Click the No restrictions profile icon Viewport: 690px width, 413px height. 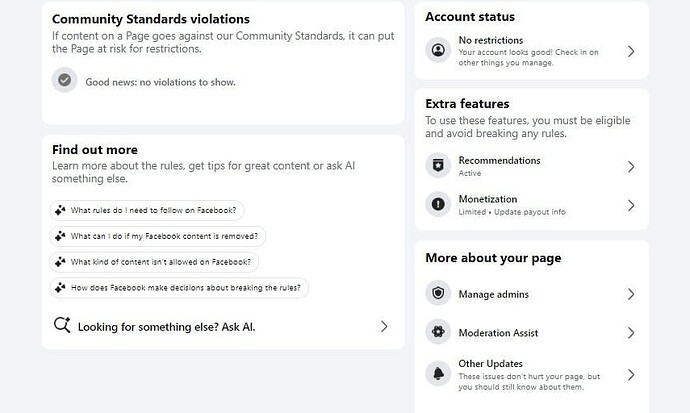437,50
